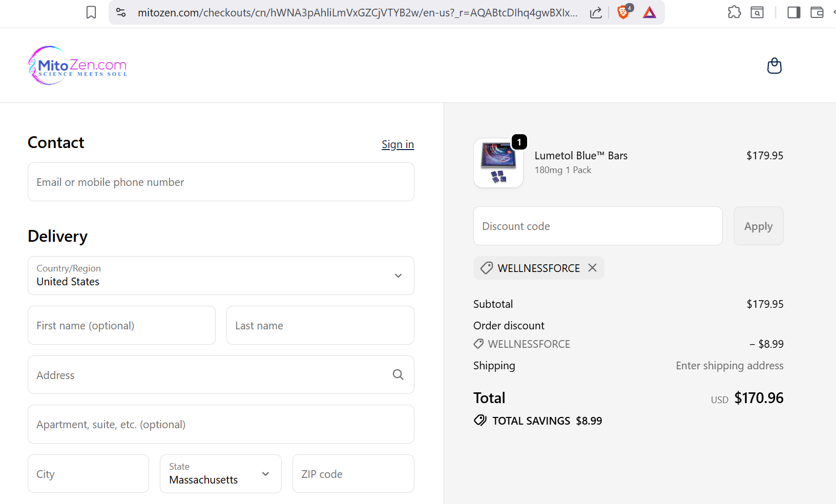Open the shopping bag cart icon
The height and width of the screenshot is (504, 836).
coord(775,66)
